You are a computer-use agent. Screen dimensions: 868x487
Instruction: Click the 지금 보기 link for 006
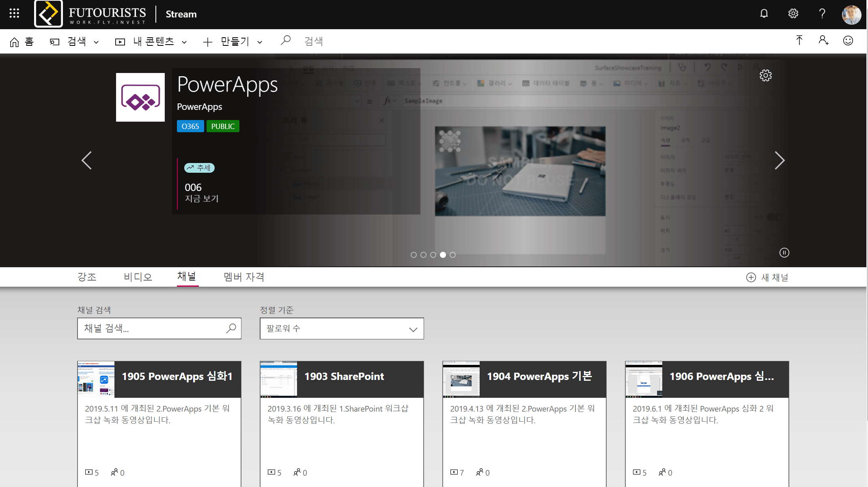coord(202,199)
